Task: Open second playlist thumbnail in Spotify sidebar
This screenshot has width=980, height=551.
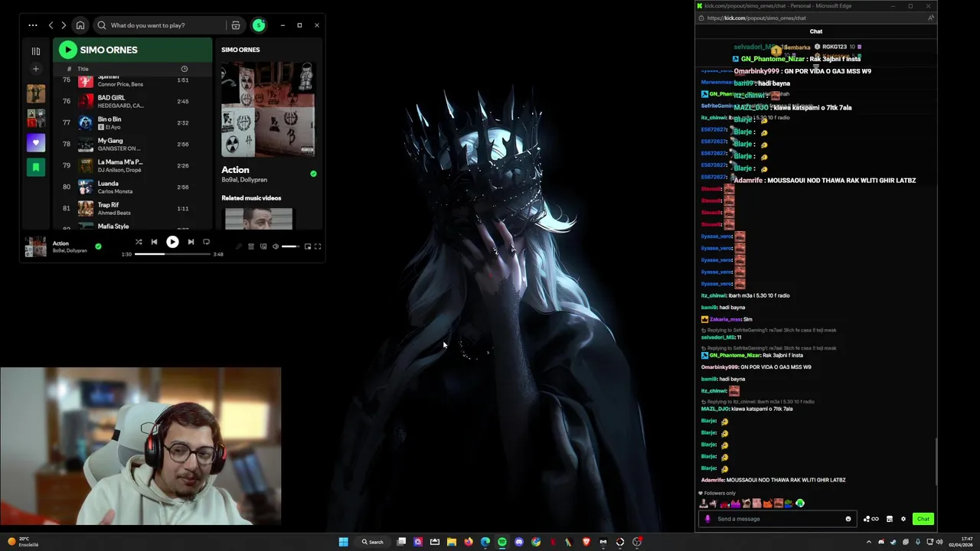Action: (x=36, y=118)
